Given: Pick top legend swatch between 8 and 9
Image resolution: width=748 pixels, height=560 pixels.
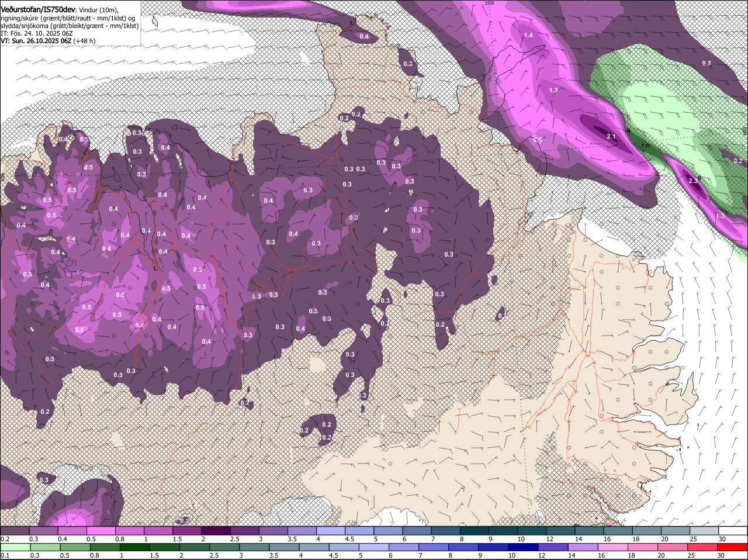Looking at the screenshot, I should coord(475,530).
